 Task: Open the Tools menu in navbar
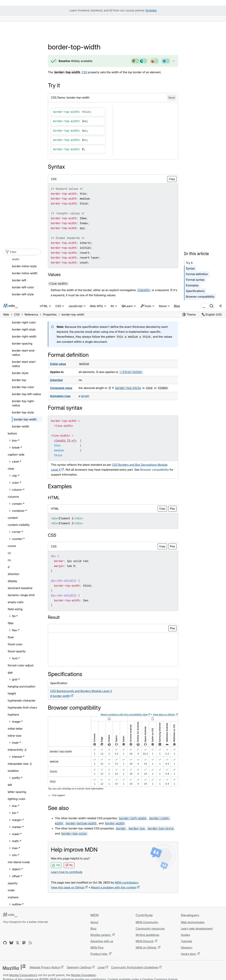point(147,306)
